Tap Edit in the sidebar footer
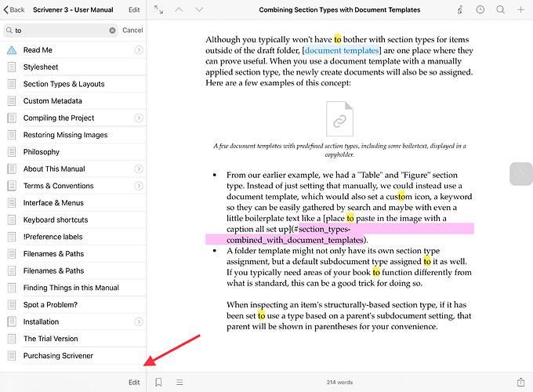 [134, 383]
